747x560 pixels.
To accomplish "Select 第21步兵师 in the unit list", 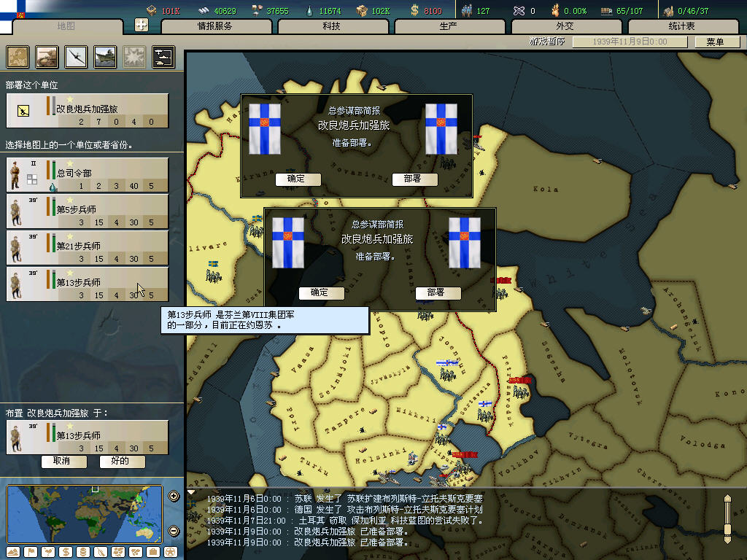I will (88, 248).
